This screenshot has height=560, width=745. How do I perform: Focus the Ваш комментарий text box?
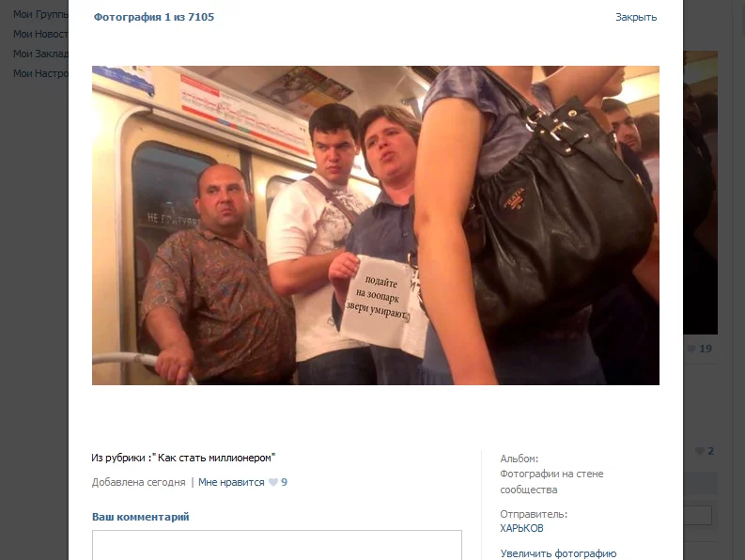point(277,545)
